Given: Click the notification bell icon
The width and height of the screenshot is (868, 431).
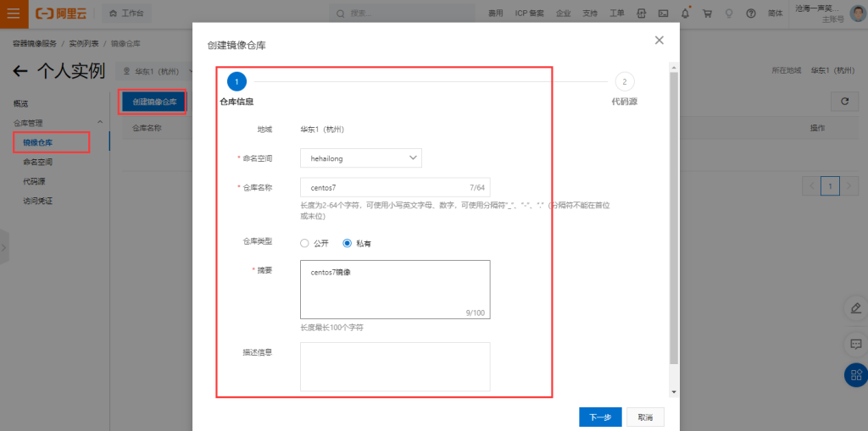Looking at the screenshot, I should click(685, 13).
